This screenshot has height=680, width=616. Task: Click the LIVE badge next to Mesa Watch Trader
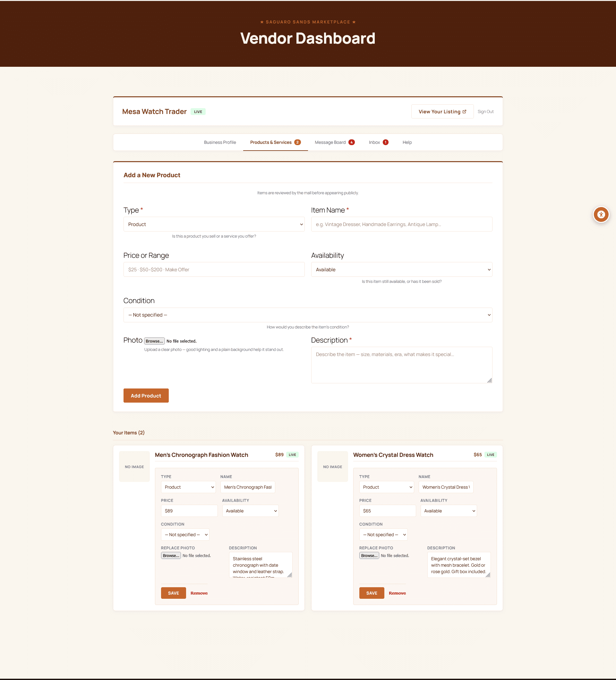[198, 112]
